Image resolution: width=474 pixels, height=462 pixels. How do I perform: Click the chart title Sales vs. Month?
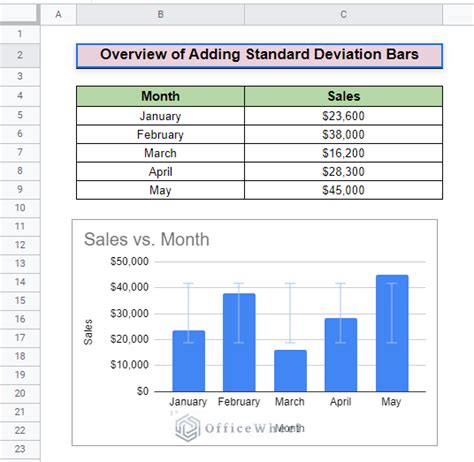(x=147, y=239)
